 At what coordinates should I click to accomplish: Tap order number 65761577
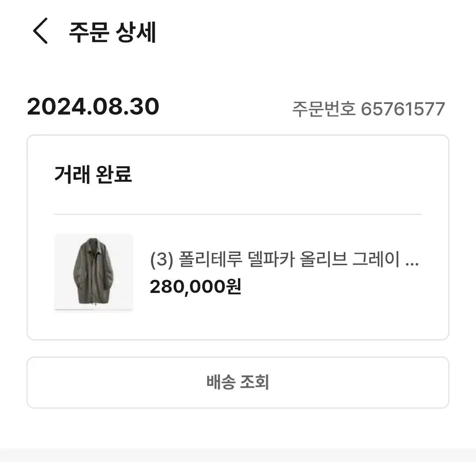(x=403, y=109)
